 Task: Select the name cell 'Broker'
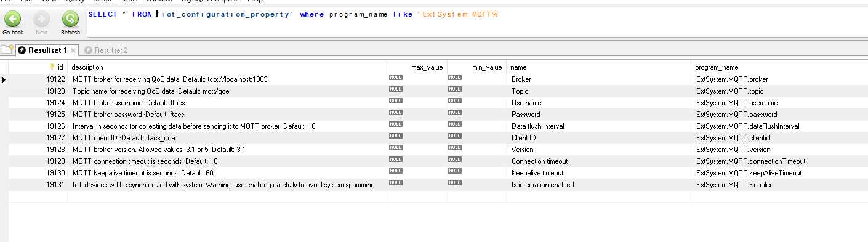point(521,79)
